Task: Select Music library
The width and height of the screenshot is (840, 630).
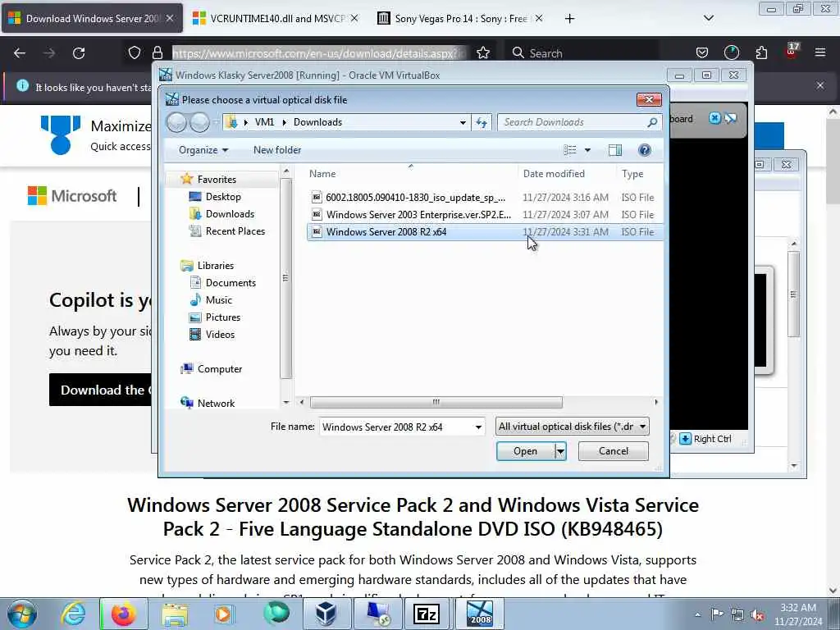Action: [x=218, y=299]
